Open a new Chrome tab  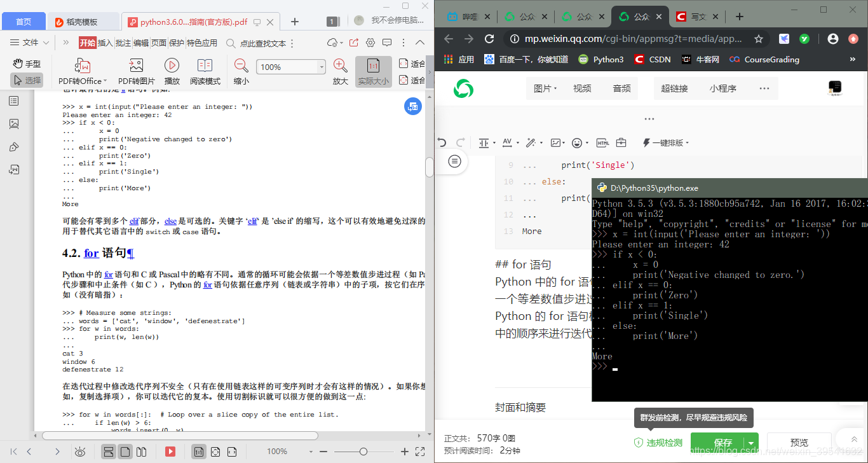(x=740, y=17)
